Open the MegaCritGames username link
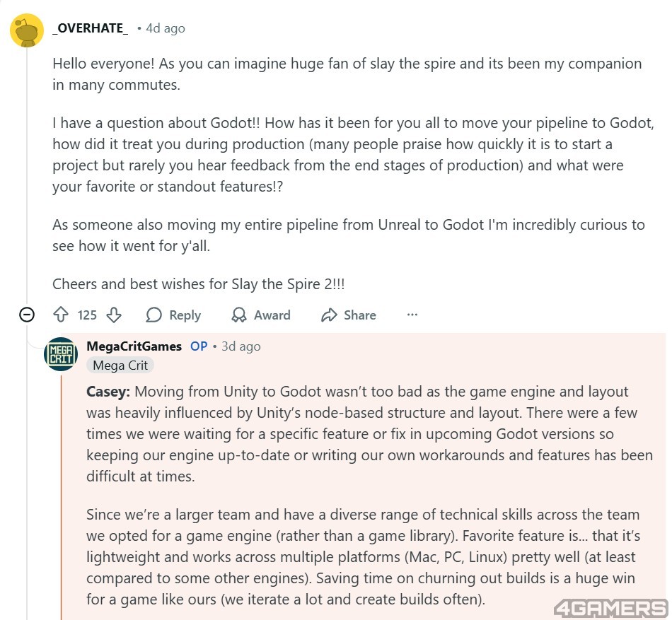Image resolution: width=672 pixels, height=620 pixels. tap(134, 346)
